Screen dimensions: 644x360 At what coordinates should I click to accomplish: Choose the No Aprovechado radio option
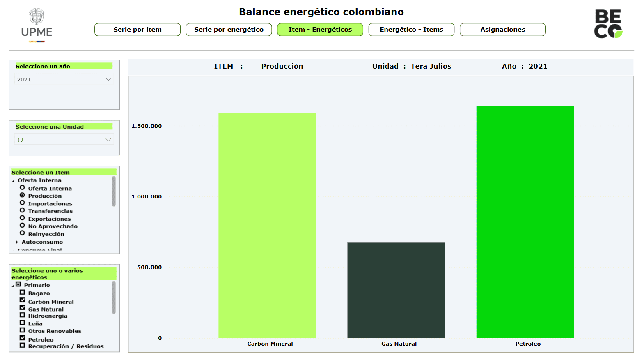coord(22,225)
